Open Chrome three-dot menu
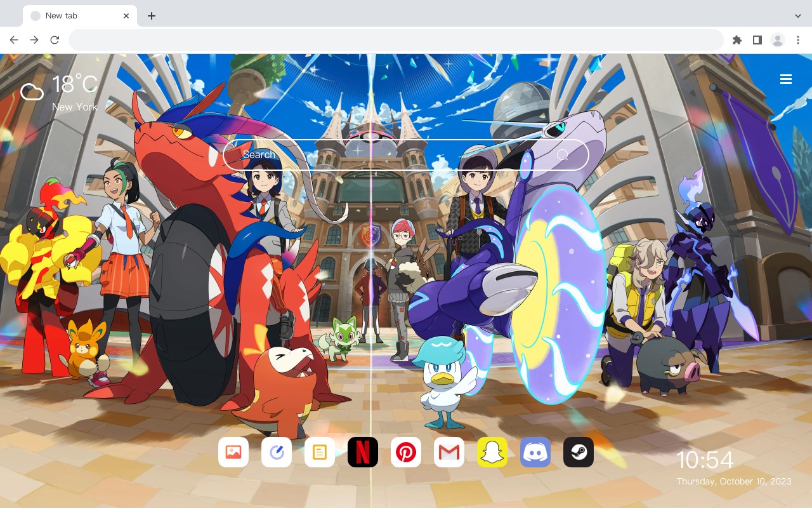The height and width of the screenshot is (508, 812). (798, 40)
